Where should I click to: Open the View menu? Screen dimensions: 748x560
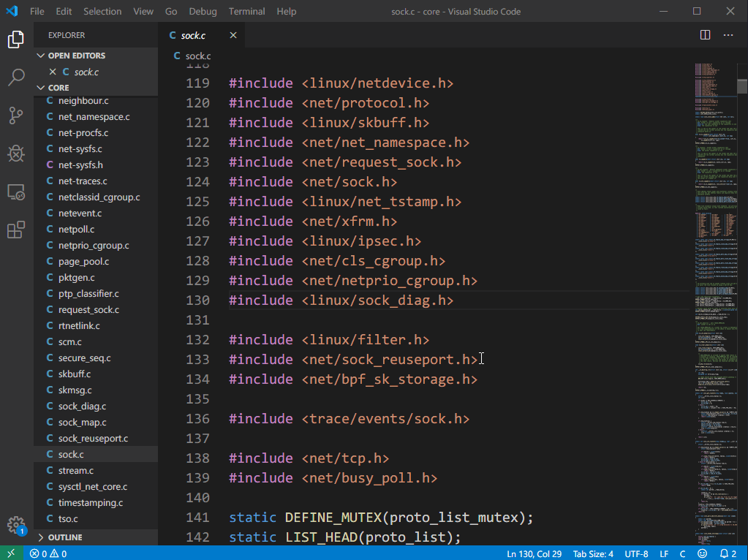143,12
